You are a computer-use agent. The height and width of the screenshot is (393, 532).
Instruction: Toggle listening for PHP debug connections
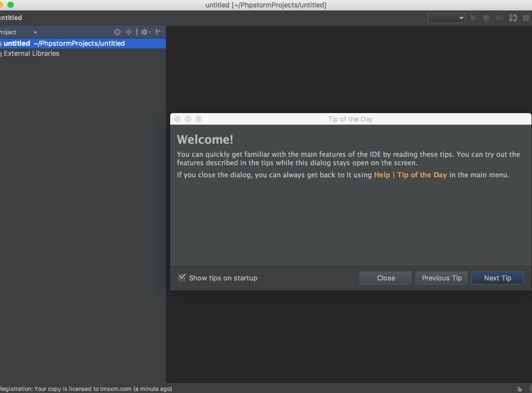click(513, 18)
